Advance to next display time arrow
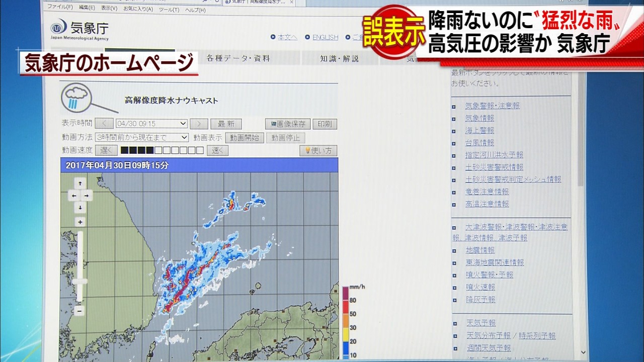The height and width of the screenshot is (362, 644). point(199,124)
